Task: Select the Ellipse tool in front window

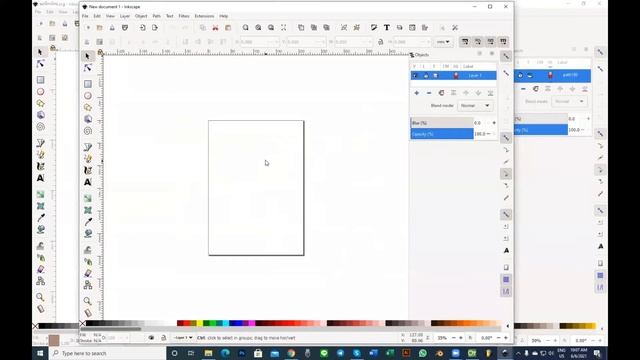Action: tap(88, 96)
